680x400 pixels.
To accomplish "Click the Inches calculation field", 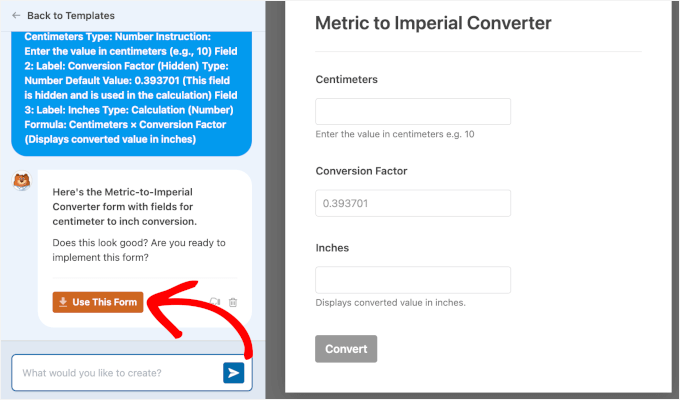I will coord(412,280).
